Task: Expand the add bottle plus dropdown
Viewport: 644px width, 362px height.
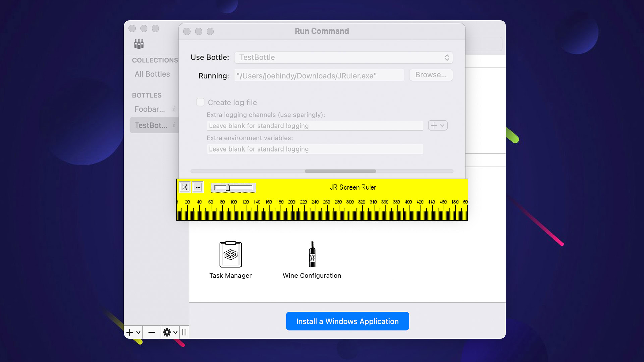Action: coord(133,332)
